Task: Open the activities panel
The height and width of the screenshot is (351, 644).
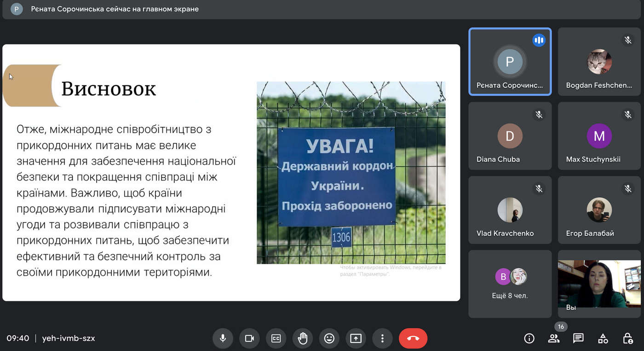Action: [x=603, y=339]
